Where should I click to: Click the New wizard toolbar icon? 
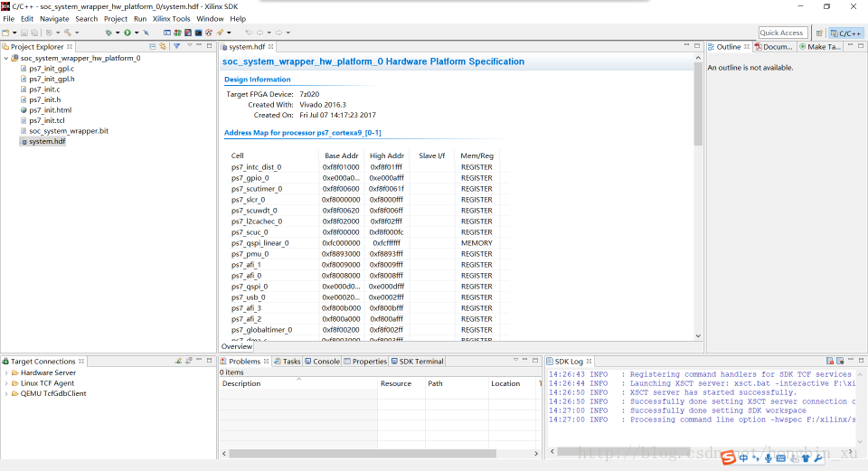(x=5, y=33)
